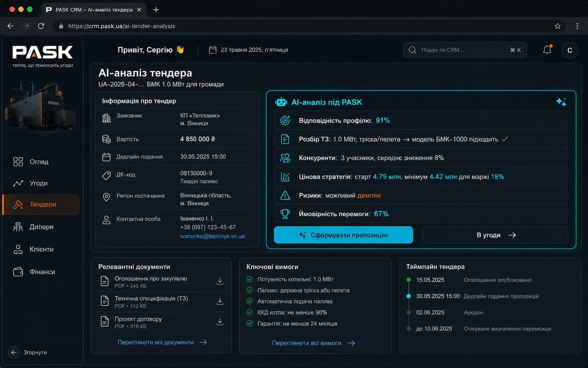This screenshot has height=368, width=588.
Task: Click the browser address bar URL
Action: (122, 26)
